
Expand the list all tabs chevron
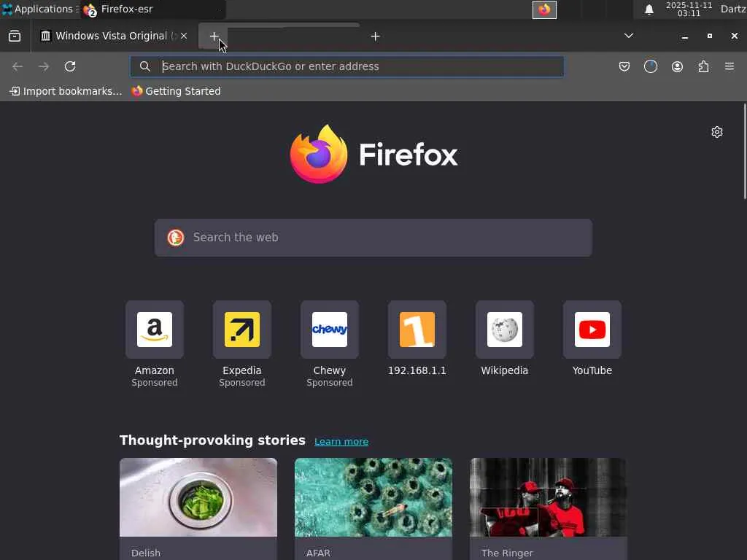tap(629, 36)
